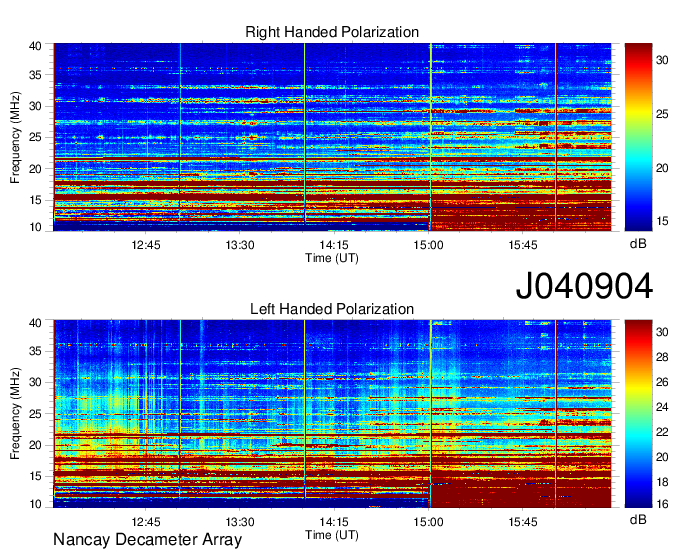Screen dimensions: 680x552
Task: Click the 25 value on top color bar scale
Action: 662,114
